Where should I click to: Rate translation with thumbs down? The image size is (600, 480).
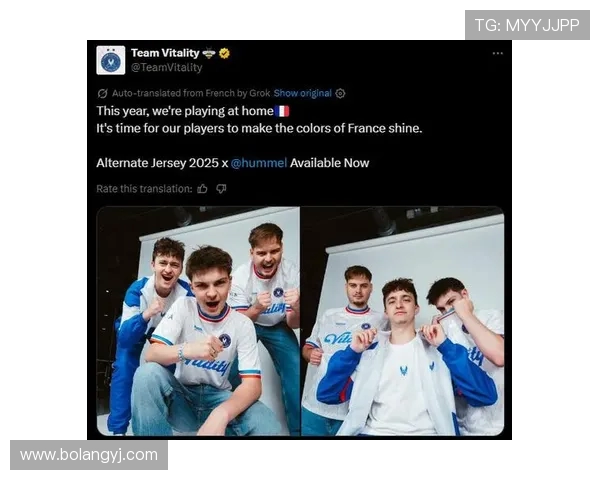pos(221,188)
